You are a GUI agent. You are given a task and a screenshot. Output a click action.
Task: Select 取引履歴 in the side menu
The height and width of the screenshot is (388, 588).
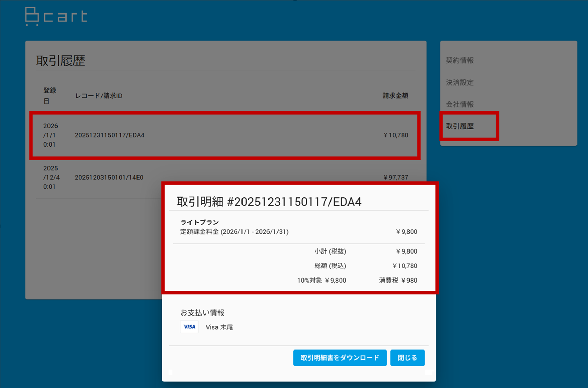click(x=460, y=126)
